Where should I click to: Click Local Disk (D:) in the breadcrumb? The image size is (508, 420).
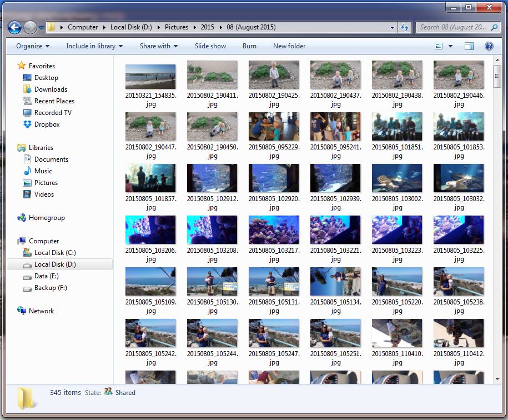click(131, 27)
